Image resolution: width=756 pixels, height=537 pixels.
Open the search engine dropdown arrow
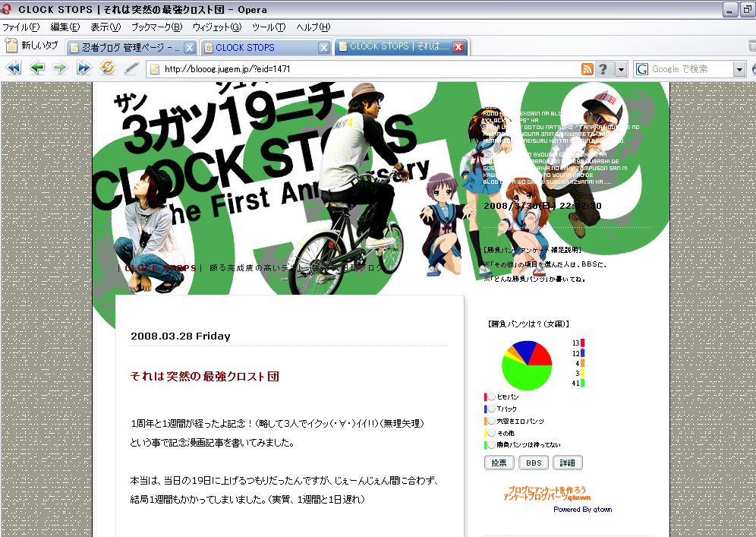pos(739,69)
